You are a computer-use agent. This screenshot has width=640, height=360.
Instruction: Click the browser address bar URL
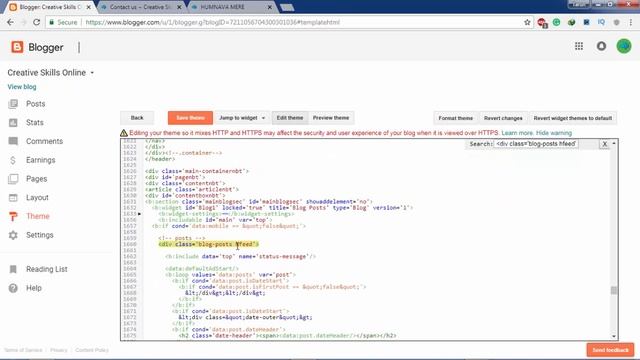click(x=212, y=22)
